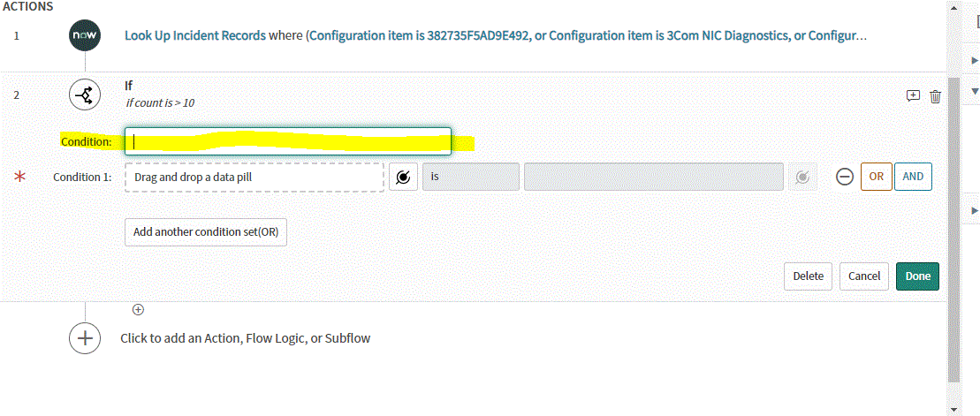Open the 'is' operator dropdown
This screenshot has width=980, height=416.
471,177
